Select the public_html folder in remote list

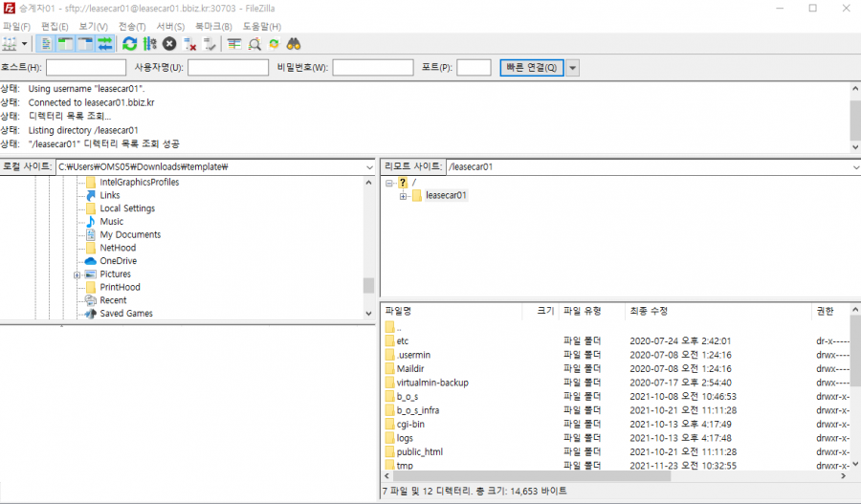coord(419,451)
